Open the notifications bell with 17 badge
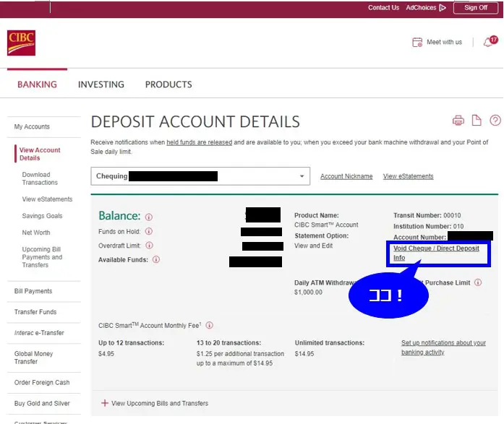Screen dimensions: 504x424 pyautogui.click(x=490, y=42)
